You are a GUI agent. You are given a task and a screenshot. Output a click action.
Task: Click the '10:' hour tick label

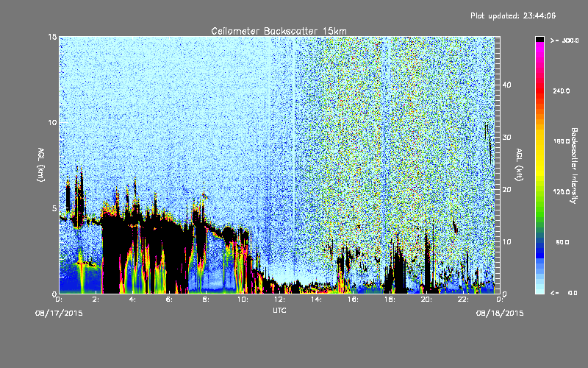coord(243,300)
